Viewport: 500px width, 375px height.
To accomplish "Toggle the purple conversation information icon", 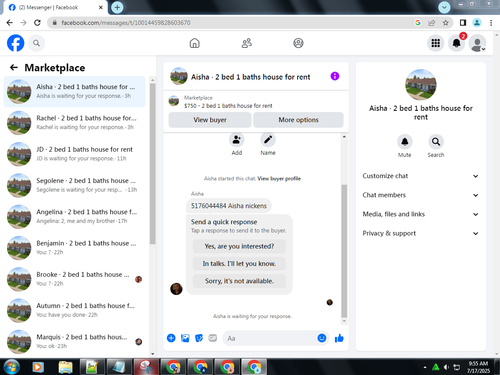I will tap(335, 76).
